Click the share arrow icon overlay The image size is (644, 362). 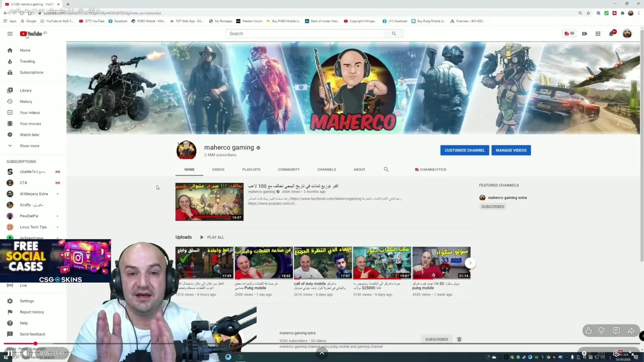point(631,330)
